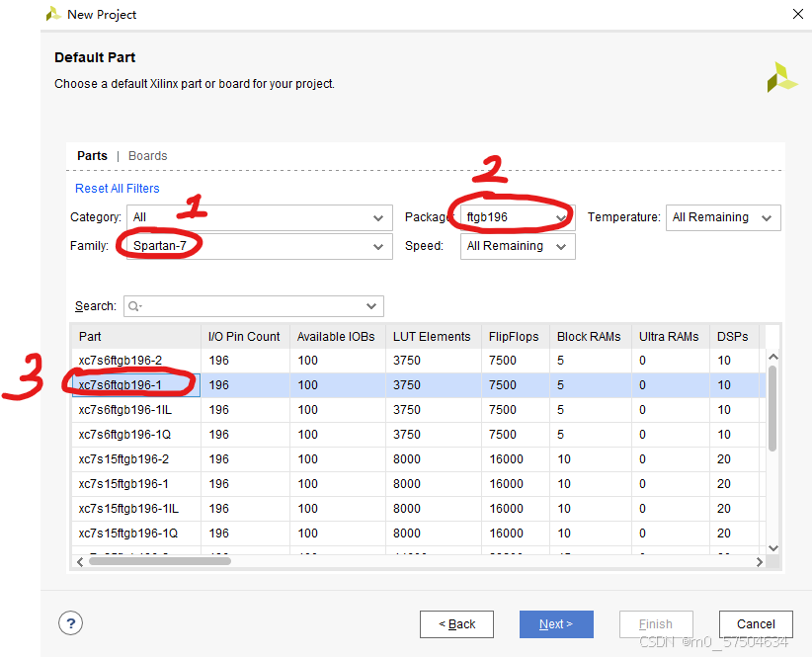This screenshot has height=657, width=812.
Task: Close the New Project dialog
Action: [x=798, y=14]
